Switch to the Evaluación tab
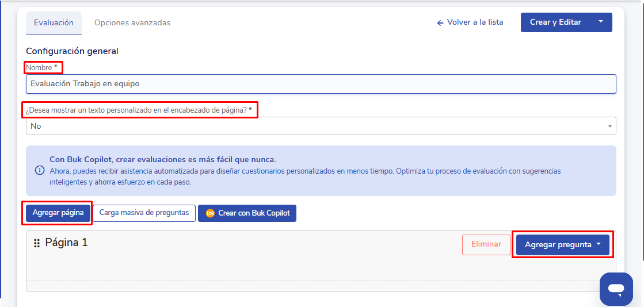 [x=54, y=23]
